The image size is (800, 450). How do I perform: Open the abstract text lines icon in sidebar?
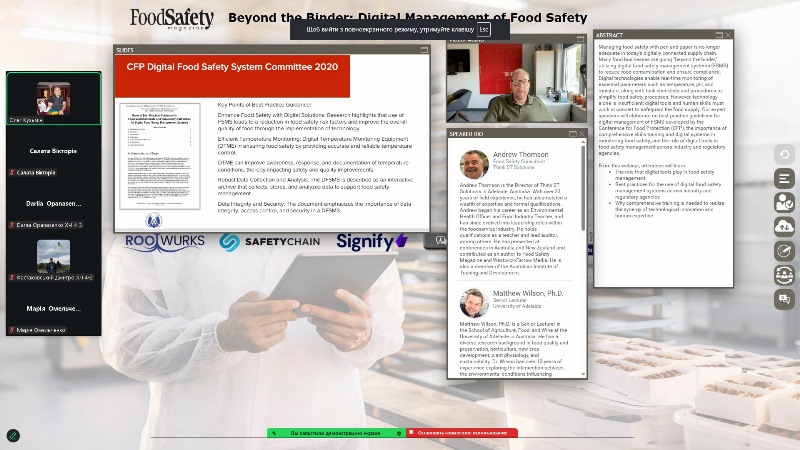pyautogui.click(x=784, y=179)
